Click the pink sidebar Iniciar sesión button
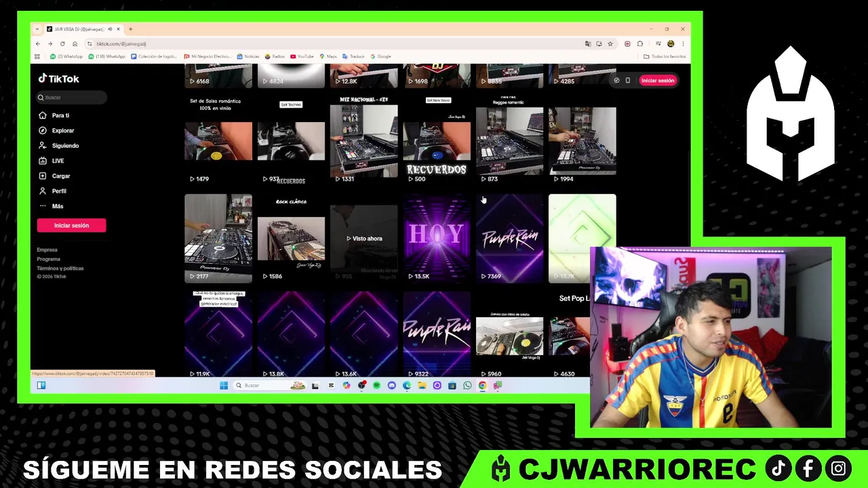 (x=71, y=225)
